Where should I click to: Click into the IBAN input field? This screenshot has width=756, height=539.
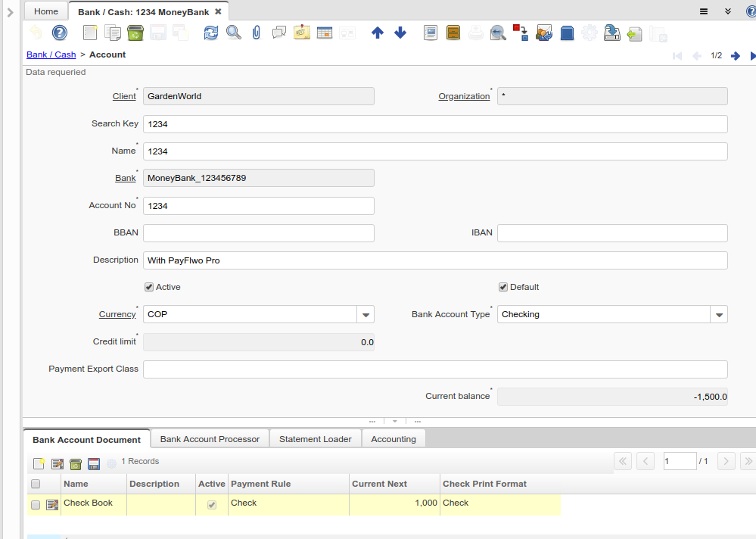point(611,233)
